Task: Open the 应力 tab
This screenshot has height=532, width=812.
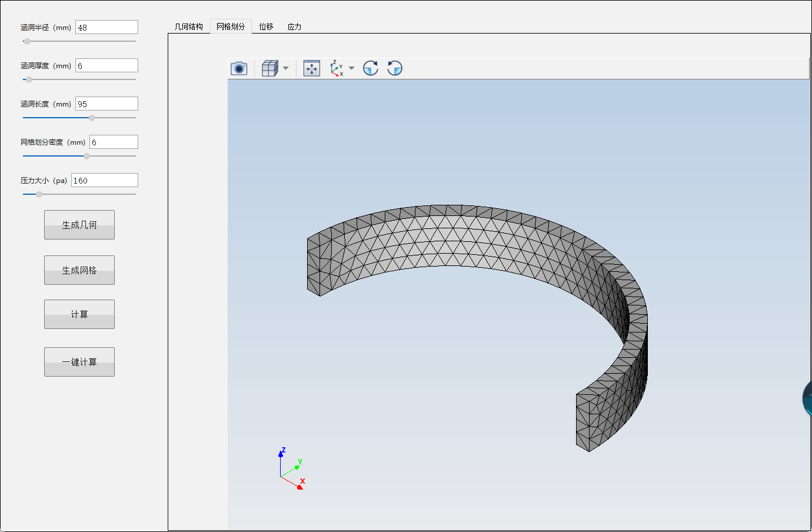Action: [x=294, y=26]
